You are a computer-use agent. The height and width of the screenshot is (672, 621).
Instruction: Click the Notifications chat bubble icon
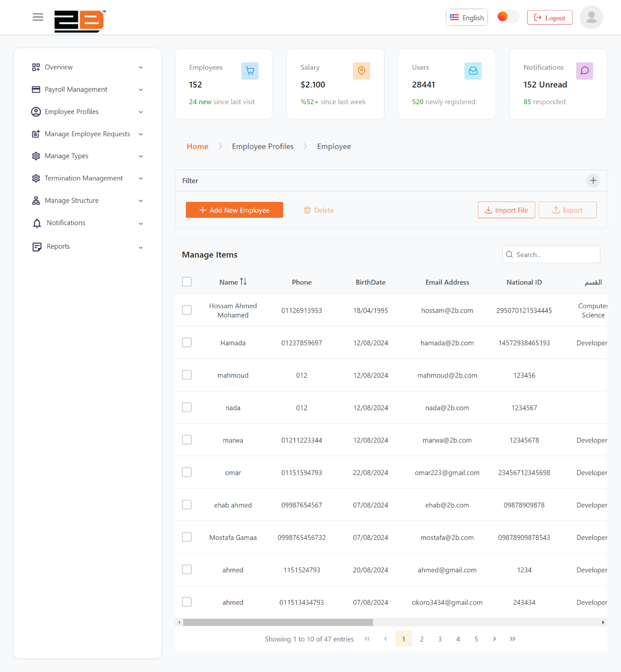coord(584,71)
